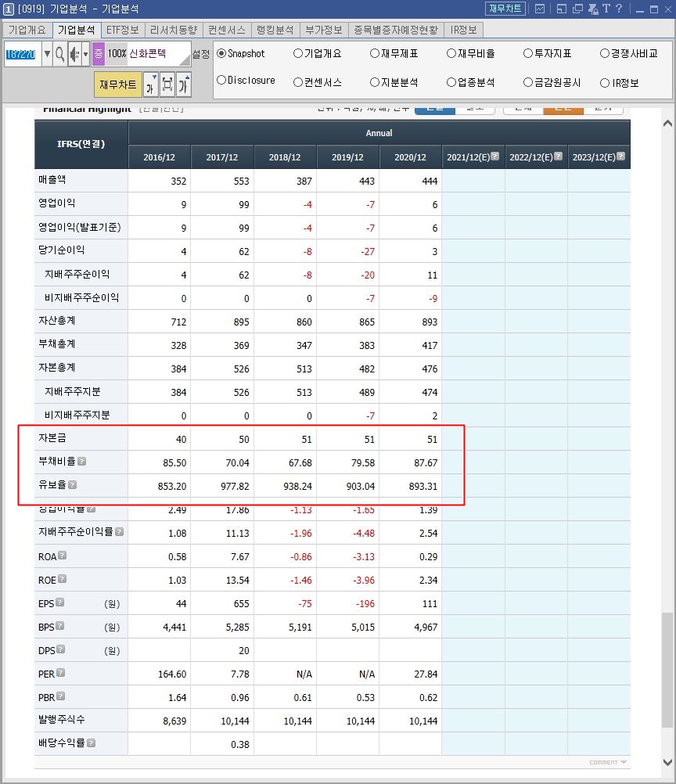The width and height of the screenshot is (676, 784).
Task: Open the small dropdown arrow beside speaker icon
Action: [x=85, y=53]
